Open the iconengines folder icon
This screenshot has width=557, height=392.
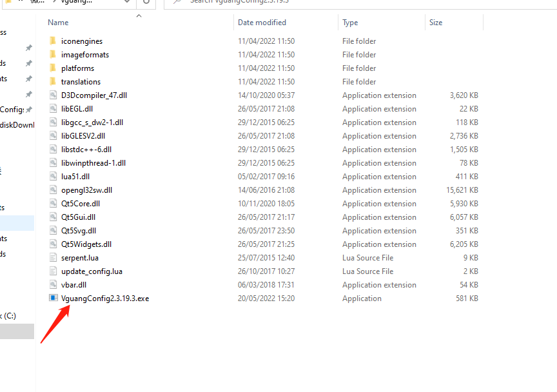pyautogui.click(x=53, y=41)
